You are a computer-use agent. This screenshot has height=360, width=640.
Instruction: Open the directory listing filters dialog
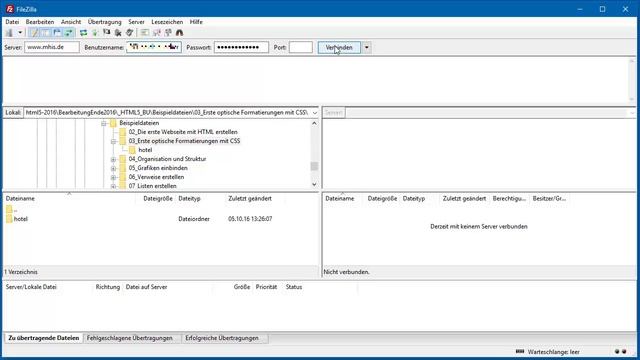[x=145, y=33]
